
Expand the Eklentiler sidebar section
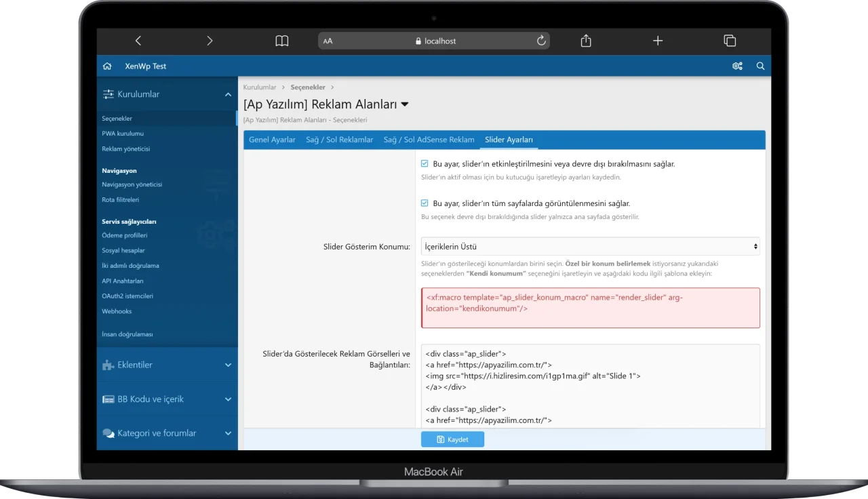(167, 365)
